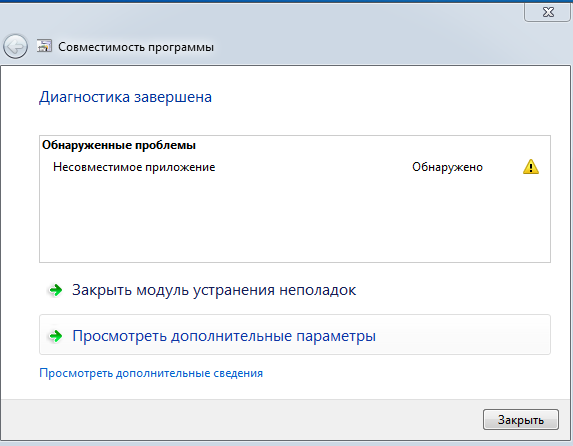573x446 pixels.
Task: Open Просмотреть дополнительные параметры option
Action: click(x=295, y=334)
